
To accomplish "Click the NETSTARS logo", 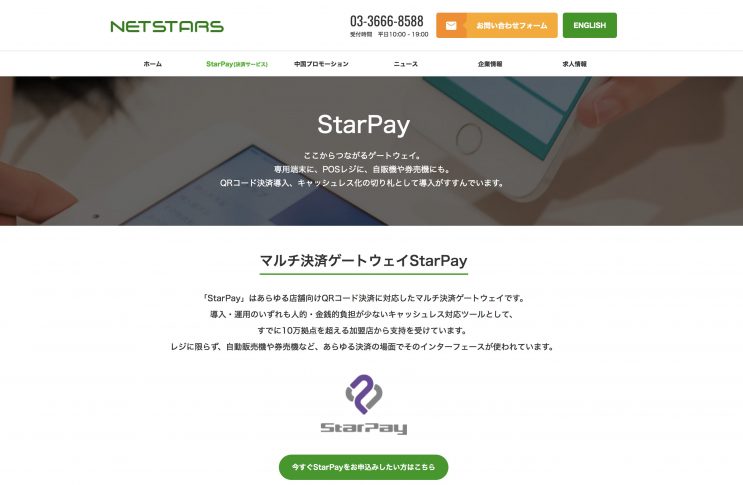I will [167, 27].
